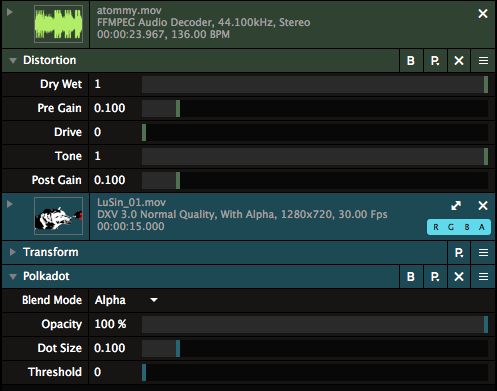Adjust the Tone slider
This screenshot has height=391, width=497.
click(x=315, y=156)
